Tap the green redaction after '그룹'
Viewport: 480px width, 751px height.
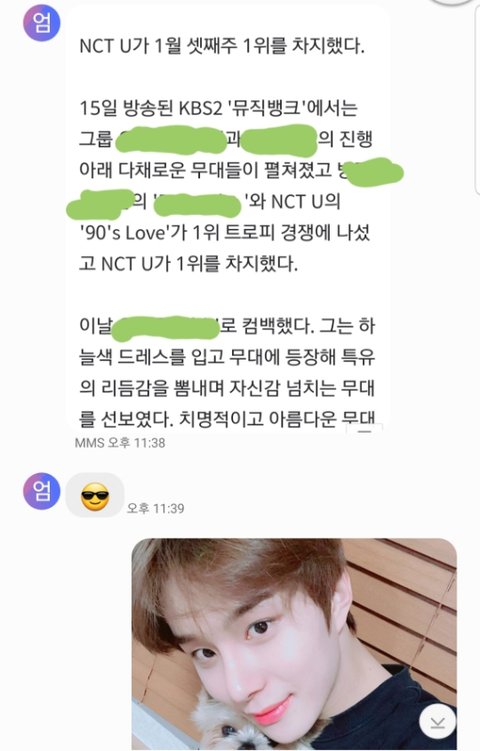[171, 139]
